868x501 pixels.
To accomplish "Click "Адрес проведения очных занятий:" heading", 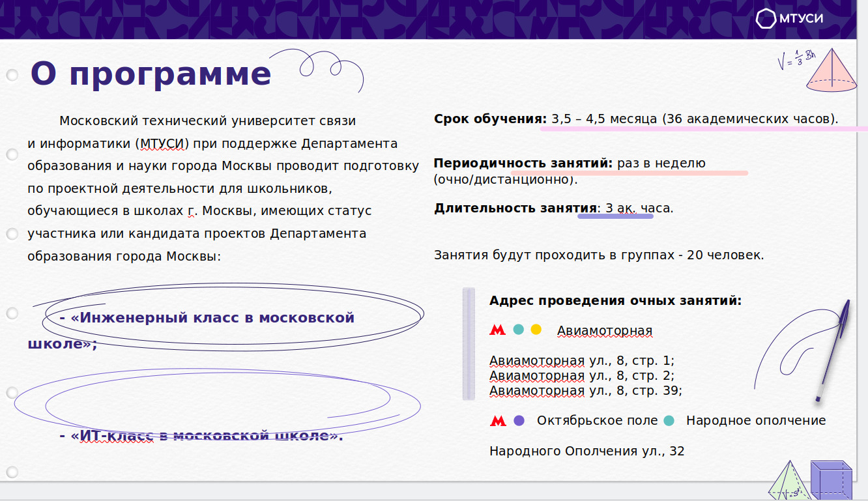I will 615,301.
